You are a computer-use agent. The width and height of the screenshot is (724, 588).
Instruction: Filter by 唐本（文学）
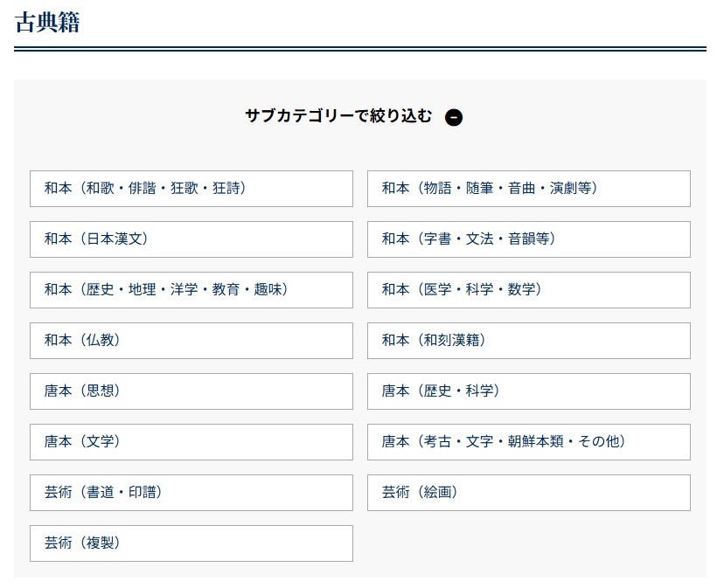[191, 442]
